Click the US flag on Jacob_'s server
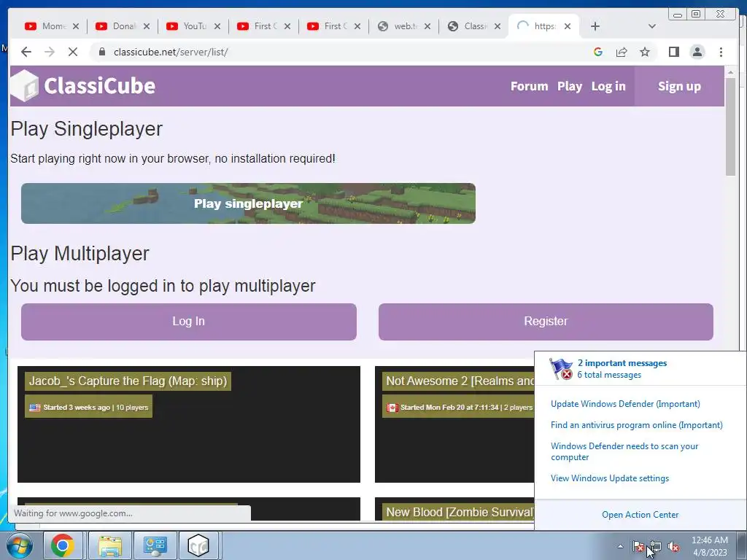Viewport: 747px width, 560px height. click(x=35, y=408)
